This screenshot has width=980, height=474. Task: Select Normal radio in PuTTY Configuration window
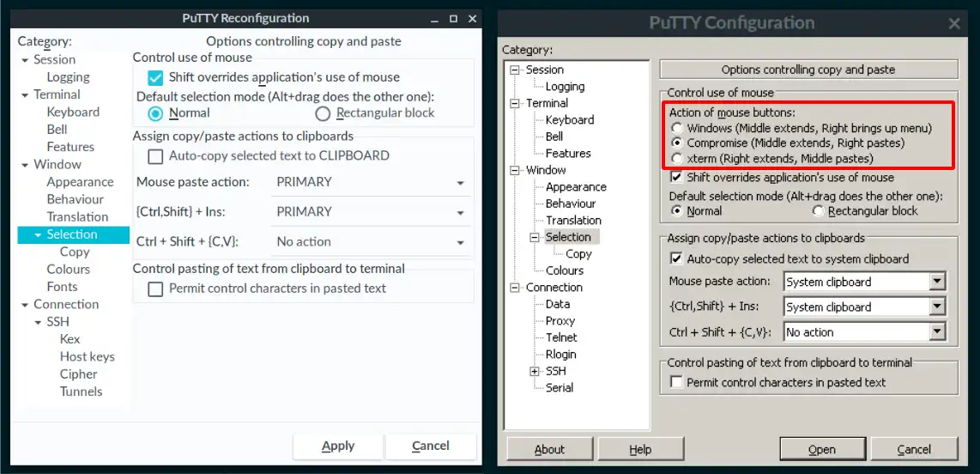click(676, 211)
